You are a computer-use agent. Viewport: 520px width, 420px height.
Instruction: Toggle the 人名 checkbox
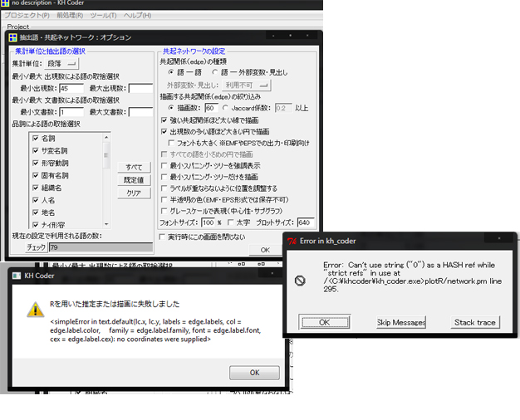click(x=36, y=200)
